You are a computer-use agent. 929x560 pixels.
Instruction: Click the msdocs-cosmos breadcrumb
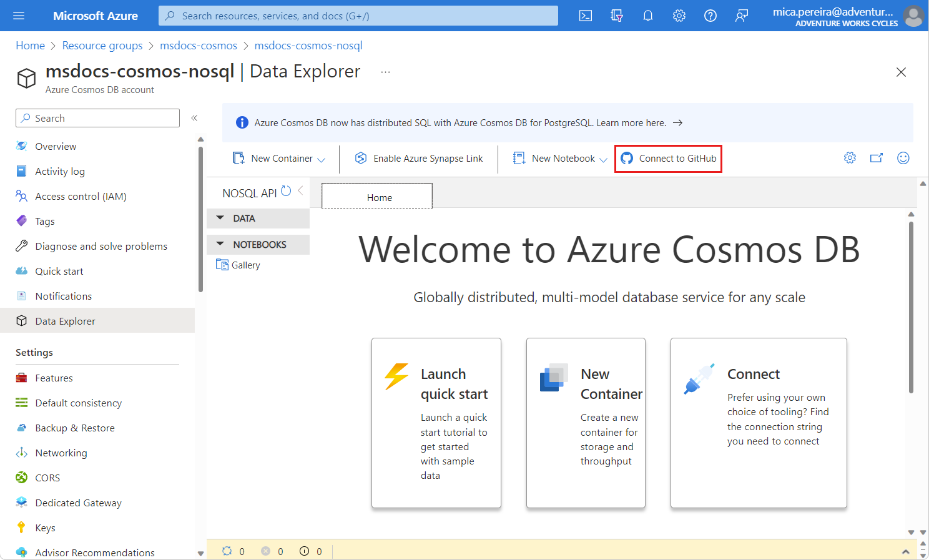click(x=199, y=46)
